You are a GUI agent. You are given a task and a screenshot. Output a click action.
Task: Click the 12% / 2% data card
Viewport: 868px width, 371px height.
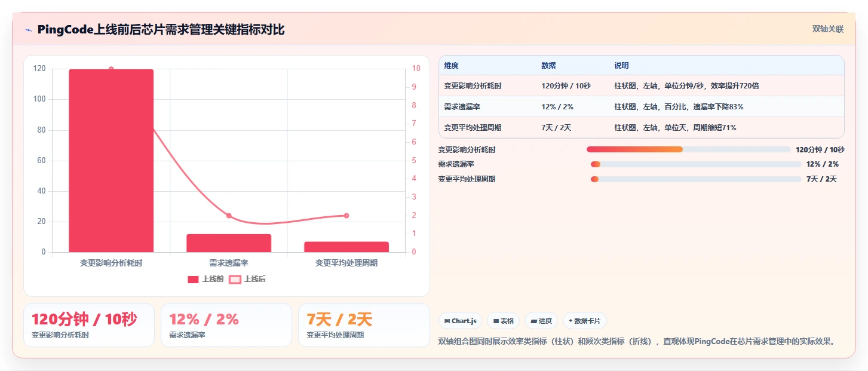click(x=226, y=325)
